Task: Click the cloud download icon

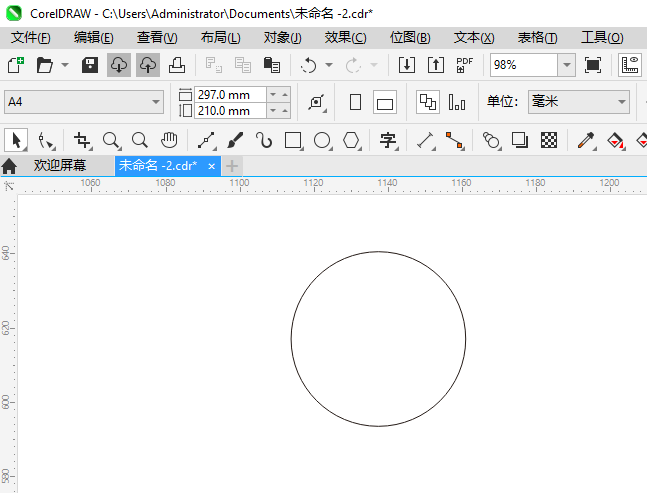Action: (x=119, y=65)
